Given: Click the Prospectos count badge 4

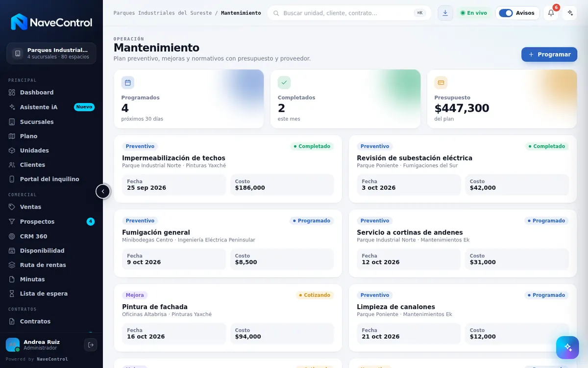Looking at the screenshot, I should (x=91, y=222).
